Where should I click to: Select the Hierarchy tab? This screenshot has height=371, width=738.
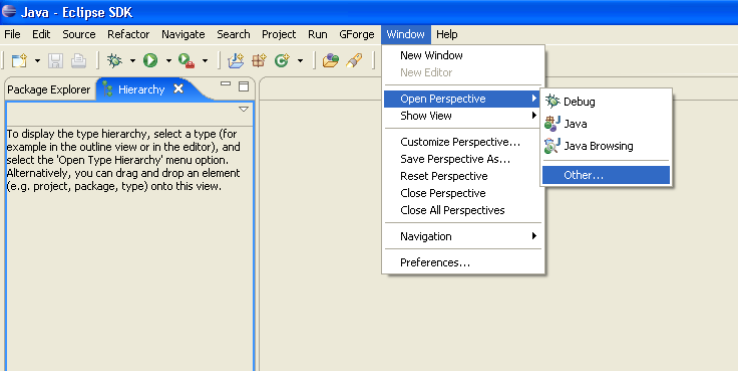(x=141, y=89)
